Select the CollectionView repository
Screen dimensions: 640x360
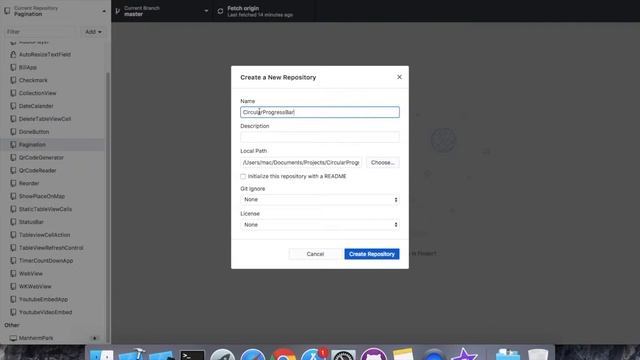tap(53, 93)
